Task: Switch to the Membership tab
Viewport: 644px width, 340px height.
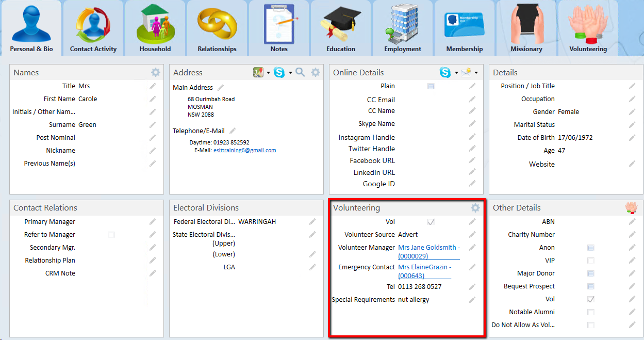Action: click(x=464, y=28)
